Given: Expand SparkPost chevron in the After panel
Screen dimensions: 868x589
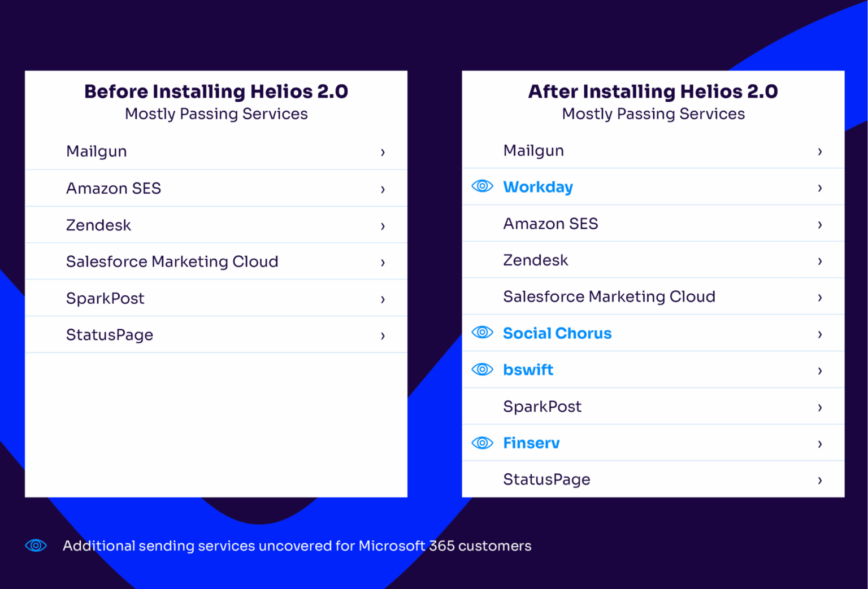Looking at the screenshot, I should click(x=819, y=408).
